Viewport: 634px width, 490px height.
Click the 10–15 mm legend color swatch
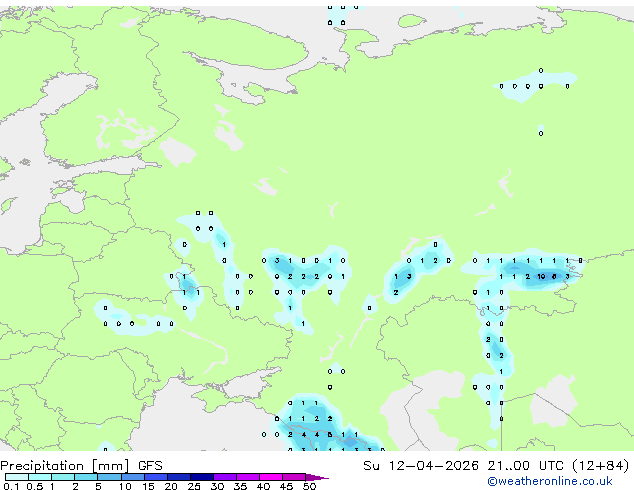133,477
